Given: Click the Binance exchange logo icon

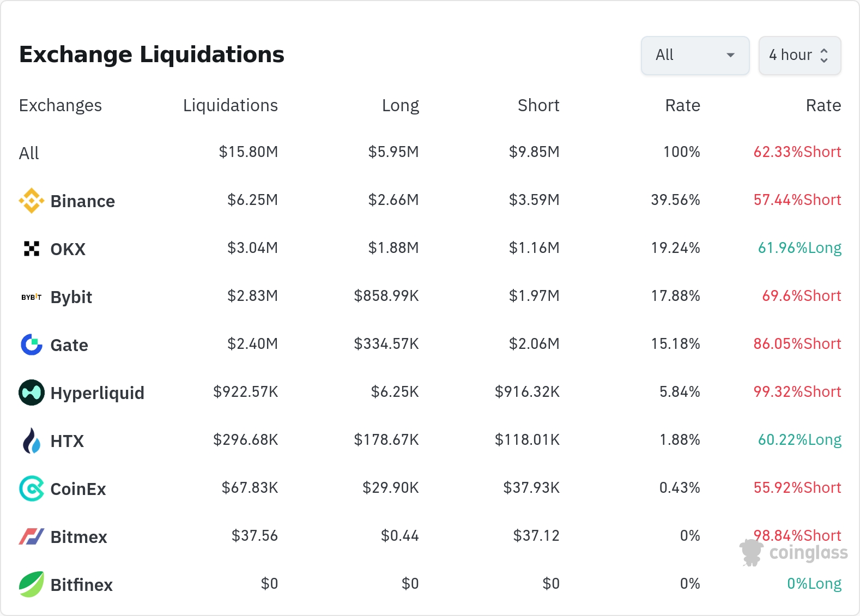Looking at the screenshot, I should pos(32,201).
